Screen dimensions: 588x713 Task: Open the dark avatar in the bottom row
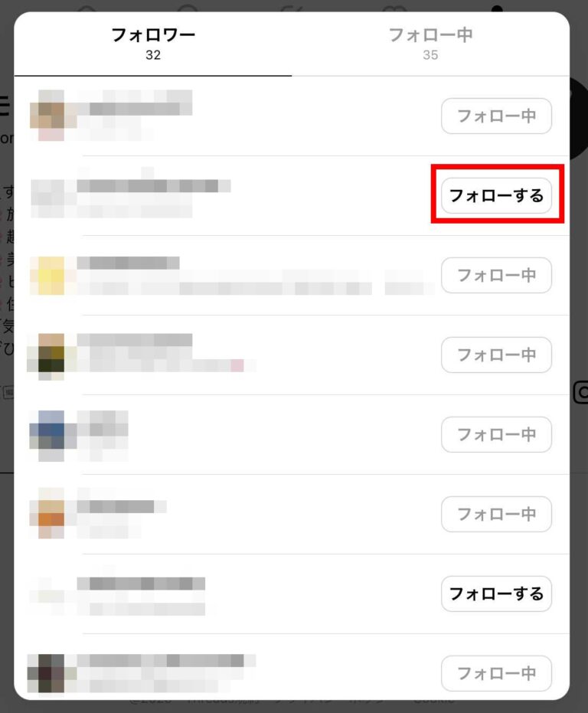tap(51, 673)
